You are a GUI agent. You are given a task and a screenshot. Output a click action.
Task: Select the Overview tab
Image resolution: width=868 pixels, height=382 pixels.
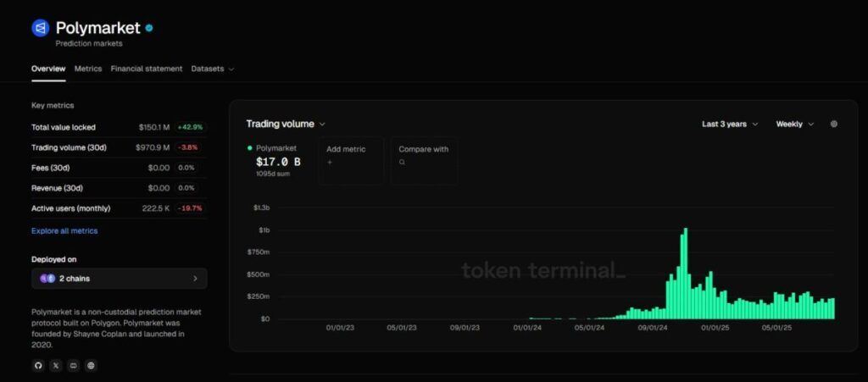pyautogui.click(x=48, y=69)
